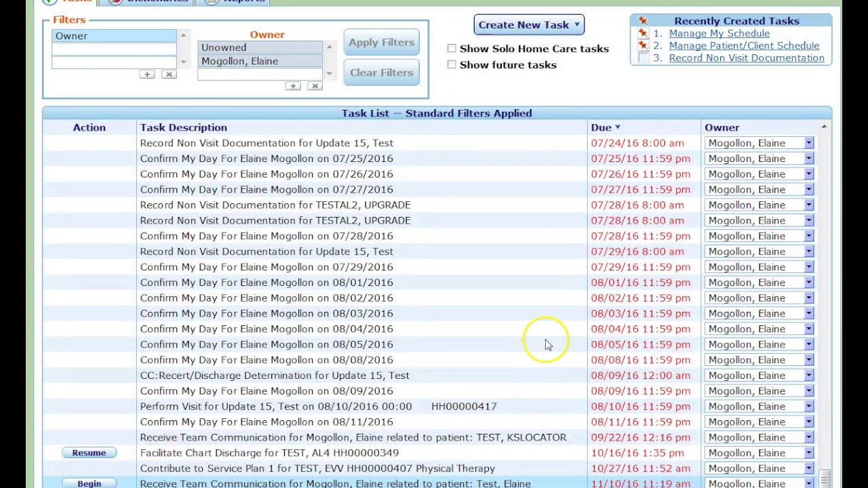The height and width of the screenshot is (488, 868).
Task: Open owner dropdown for 07/24/16 8:00 am task
Action: (809, 143)
